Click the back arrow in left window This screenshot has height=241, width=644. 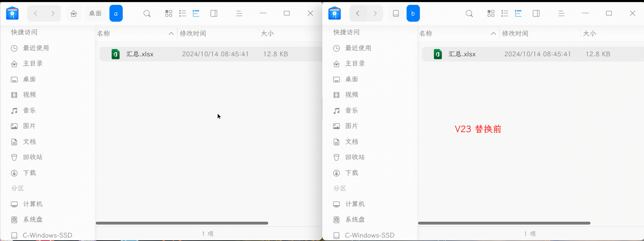click(35, 13)
